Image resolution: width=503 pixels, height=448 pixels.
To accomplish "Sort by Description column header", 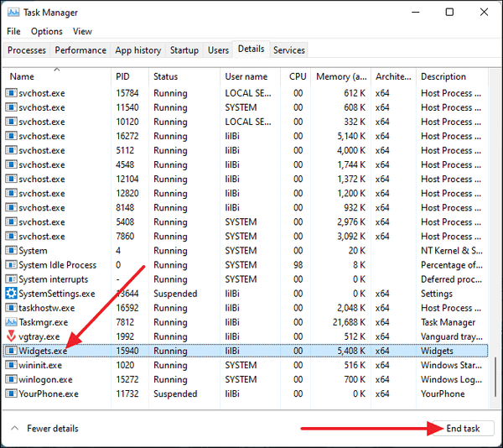I will pyautogui.click(x=453, y=76).
